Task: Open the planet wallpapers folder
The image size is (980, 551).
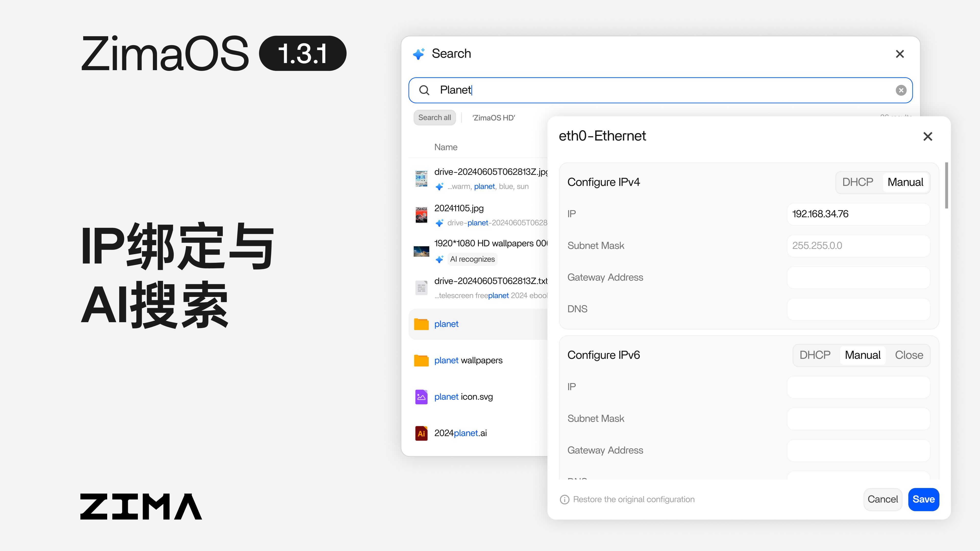Action: [x=468, y=360]
